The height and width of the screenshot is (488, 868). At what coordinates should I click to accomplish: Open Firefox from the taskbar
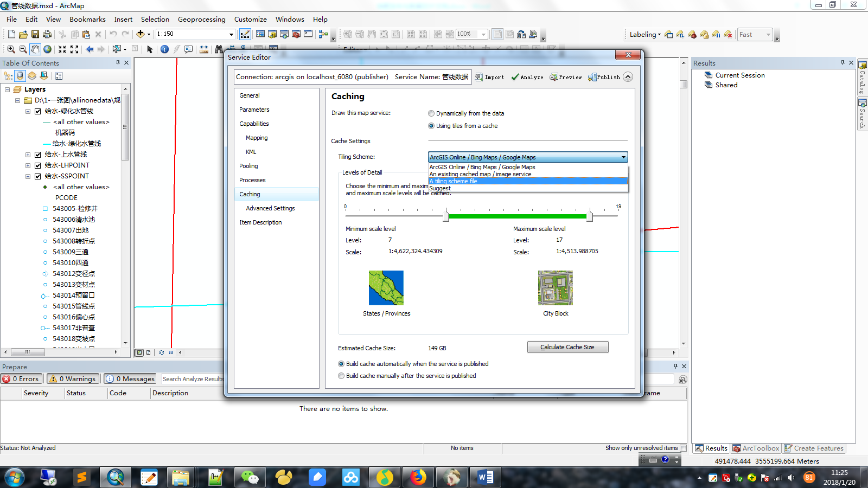(418, 478)
